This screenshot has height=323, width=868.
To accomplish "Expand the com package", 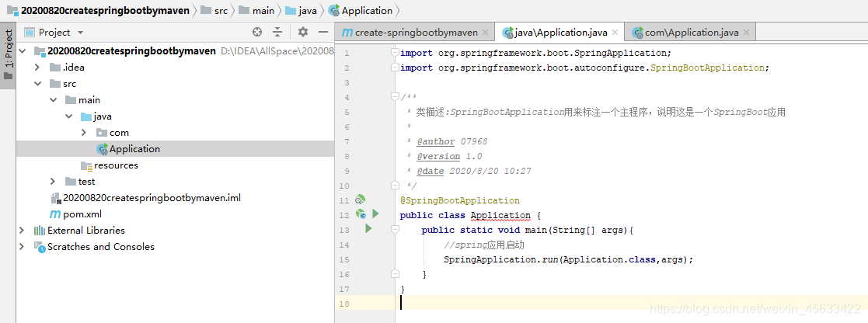I will (x=84, y=133).
